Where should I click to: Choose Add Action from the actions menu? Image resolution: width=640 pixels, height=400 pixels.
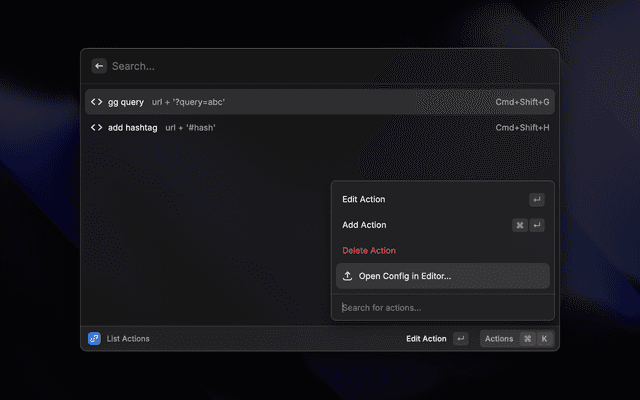[x=364, y=225]
